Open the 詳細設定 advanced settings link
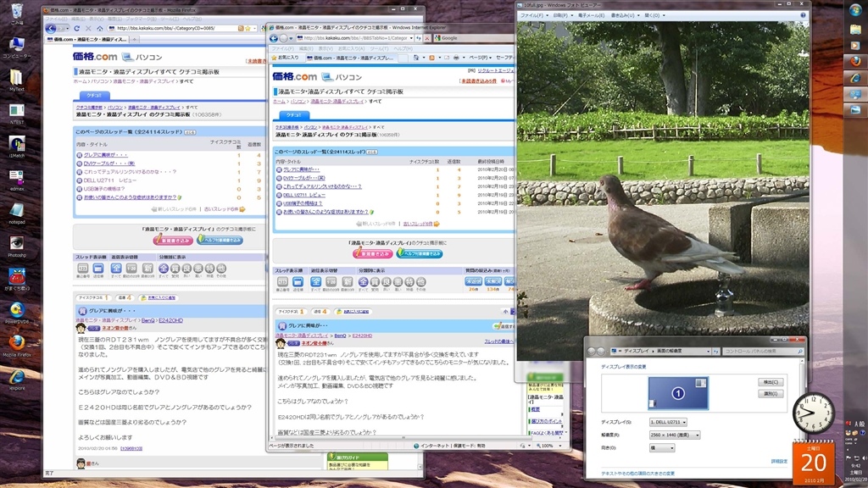 click(779, 462)
